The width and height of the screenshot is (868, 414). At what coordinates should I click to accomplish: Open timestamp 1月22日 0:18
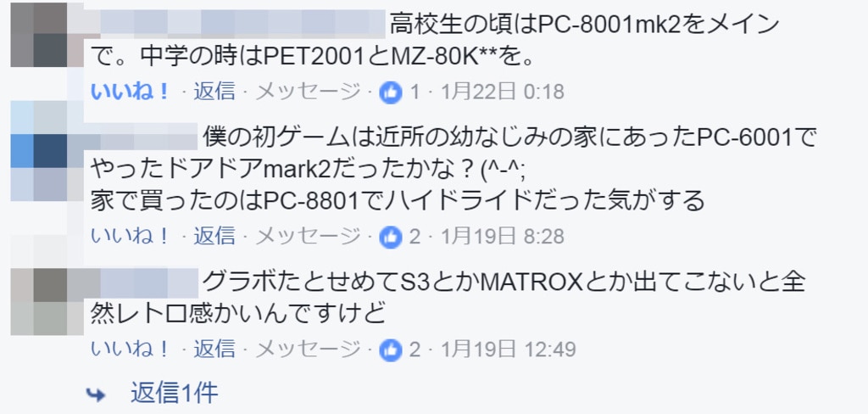click(502, 92)
